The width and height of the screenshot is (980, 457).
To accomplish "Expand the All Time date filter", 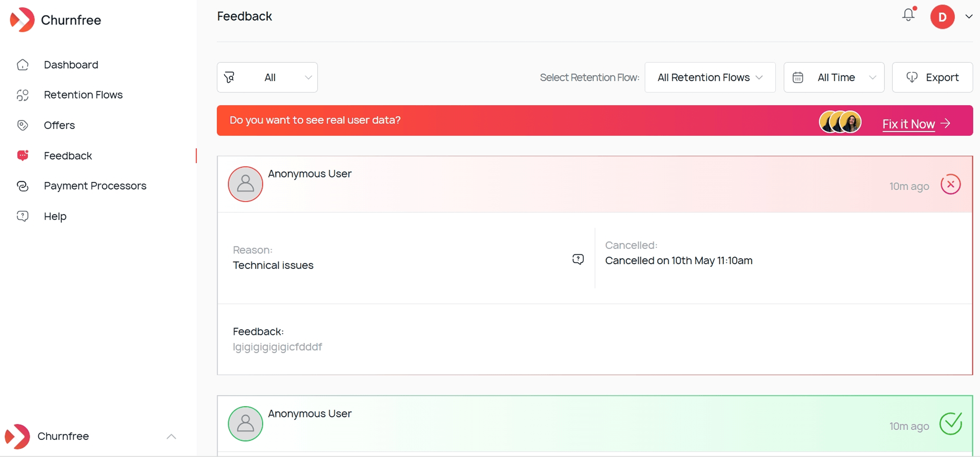I will [x=833, y=77].
